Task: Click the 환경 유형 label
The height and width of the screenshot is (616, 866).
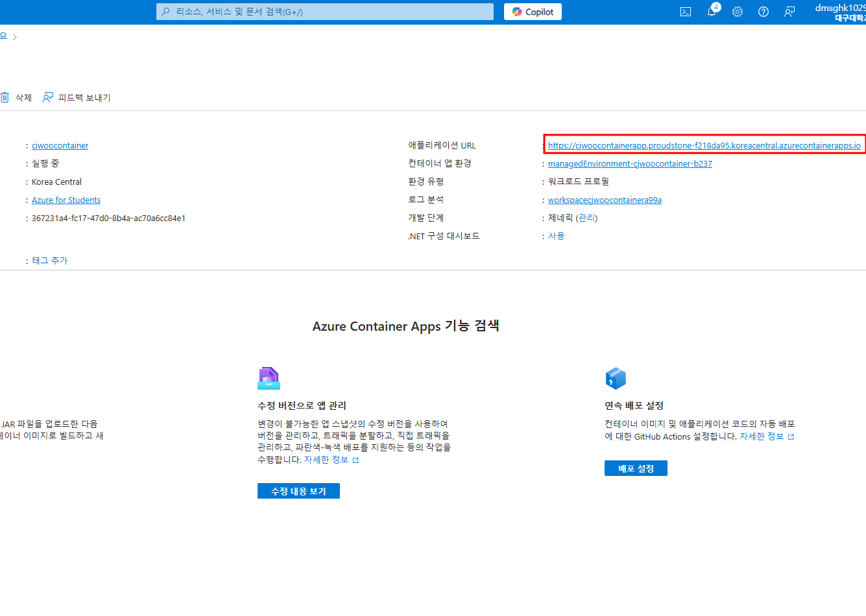Action: 426,182
